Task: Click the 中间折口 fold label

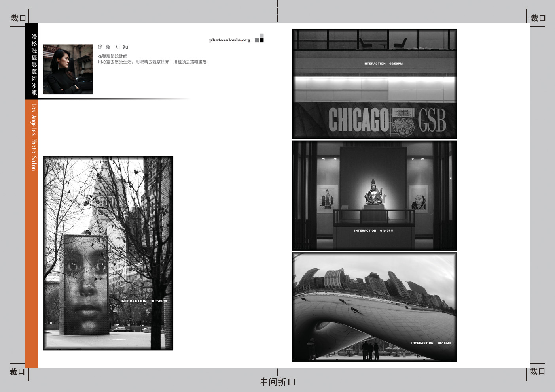Action: coord(278,382)
